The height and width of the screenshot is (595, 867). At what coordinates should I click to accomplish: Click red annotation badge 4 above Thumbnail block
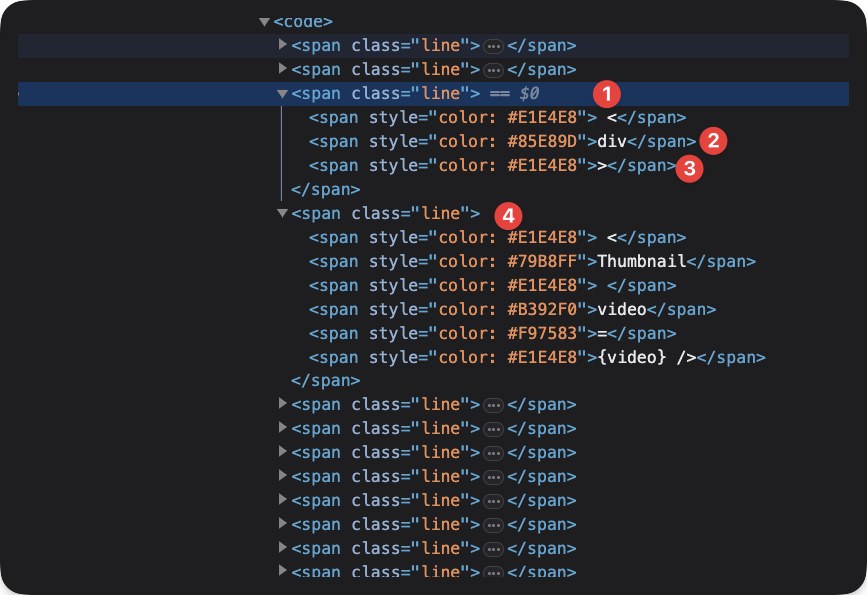(510, 213)
